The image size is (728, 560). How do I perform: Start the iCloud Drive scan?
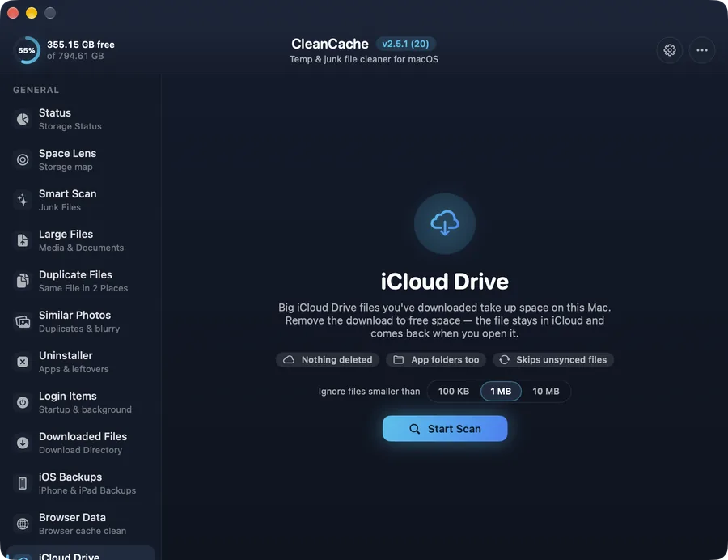click(445, 429)
